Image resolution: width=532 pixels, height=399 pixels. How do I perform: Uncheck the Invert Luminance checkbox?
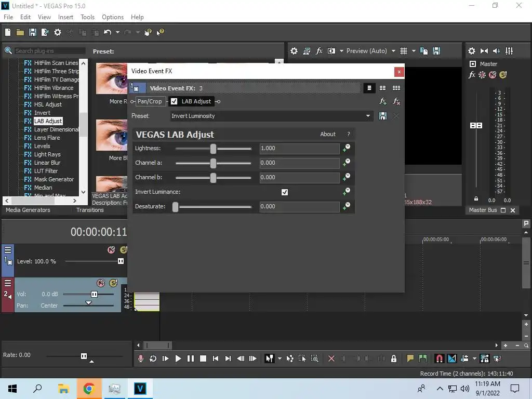click(x=285, y=192)
